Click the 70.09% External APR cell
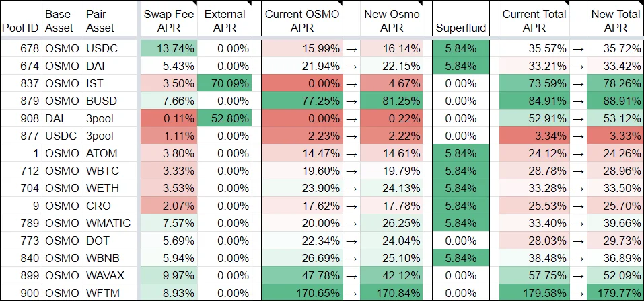Image resolution: width=644 pixels, height=301 pixels. pyautogui.click(x=225, y=83)
